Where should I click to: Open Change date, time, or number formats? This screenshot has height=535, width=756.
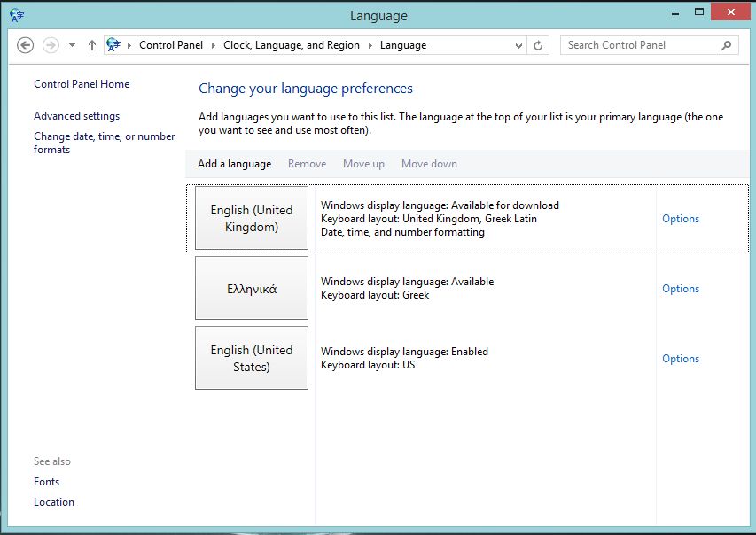point(104,143)
